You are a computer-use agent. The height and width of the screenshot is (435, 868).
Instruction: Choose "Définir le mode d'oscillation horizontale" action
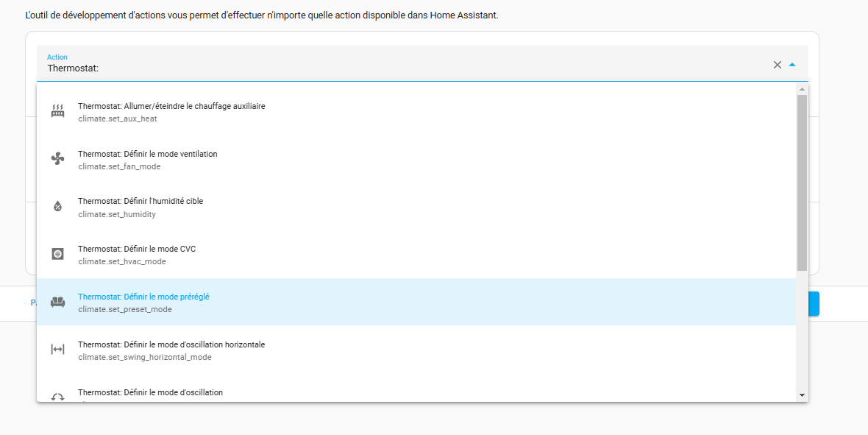[416, 350]
